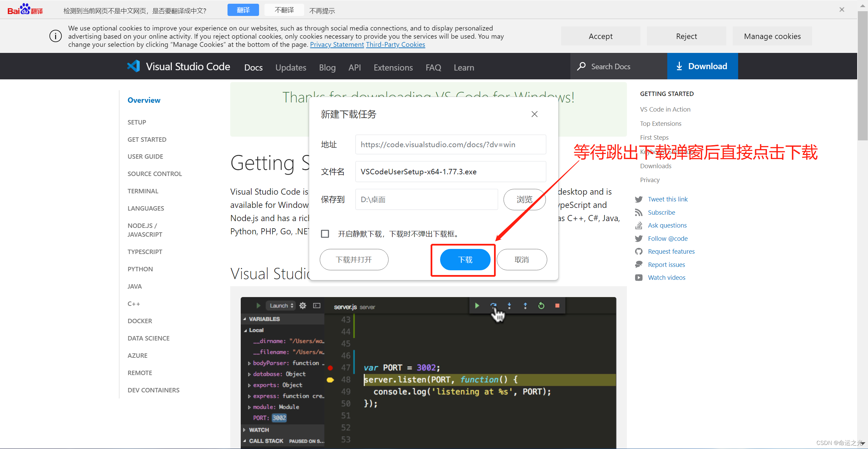868x449 pixels.
Task: Click the debug step-over icon in toolbar
Action: click(x=494, y=306)
